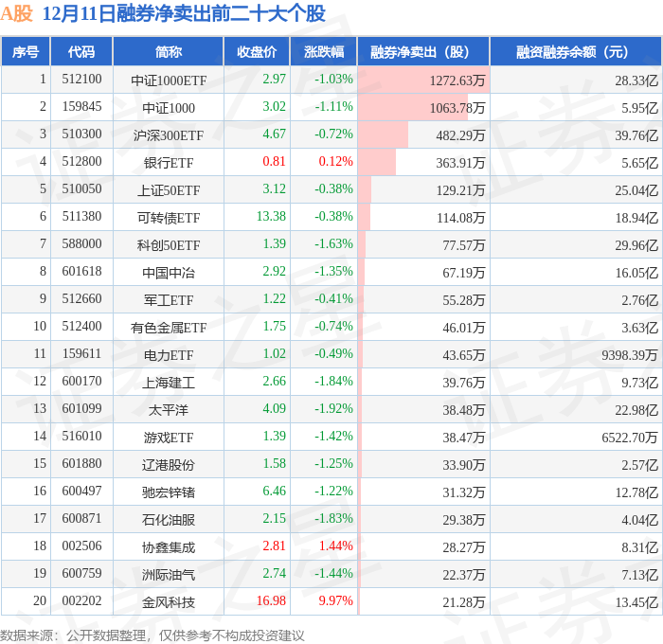Click the 数据来源 footnote text
This screenshot has width=663, height=644.
pyautogui.click(x=152, y=635)
